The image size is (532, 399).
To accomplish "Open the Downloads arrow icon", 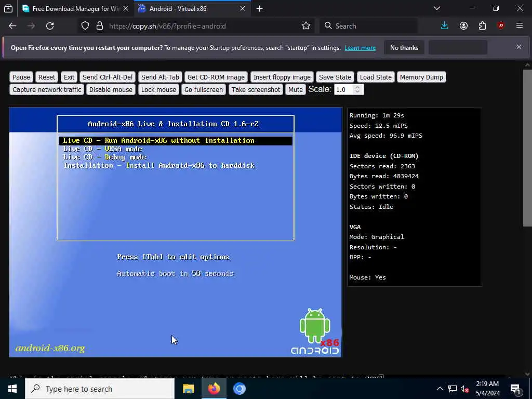I will pyautogui.click(x=445, y=26).
